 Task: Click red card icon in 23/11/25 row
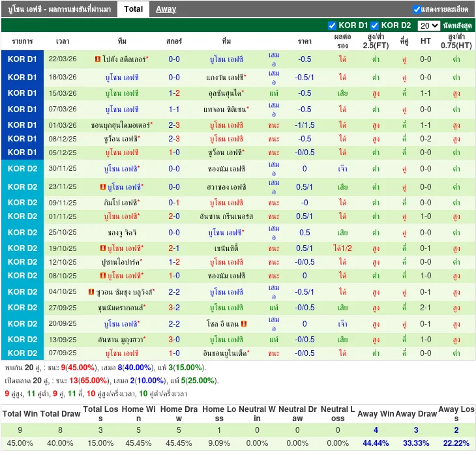103,187
